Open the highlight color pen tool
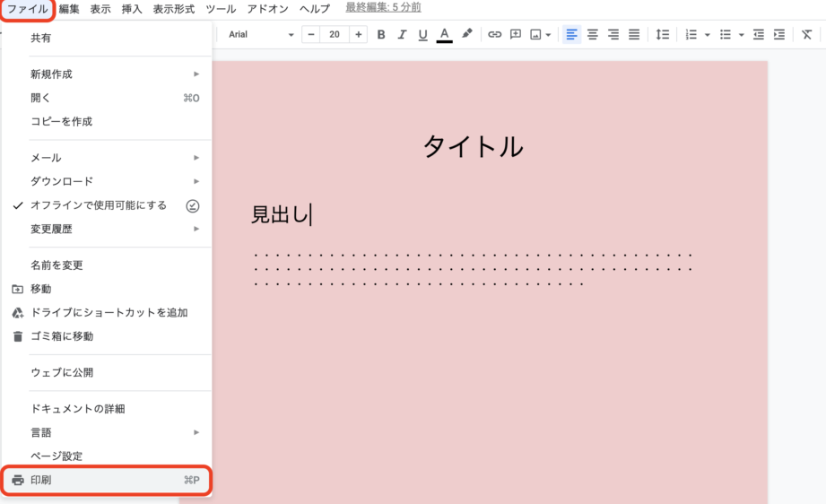The width and height of the screenshot is (826, 504). (466, 34)
